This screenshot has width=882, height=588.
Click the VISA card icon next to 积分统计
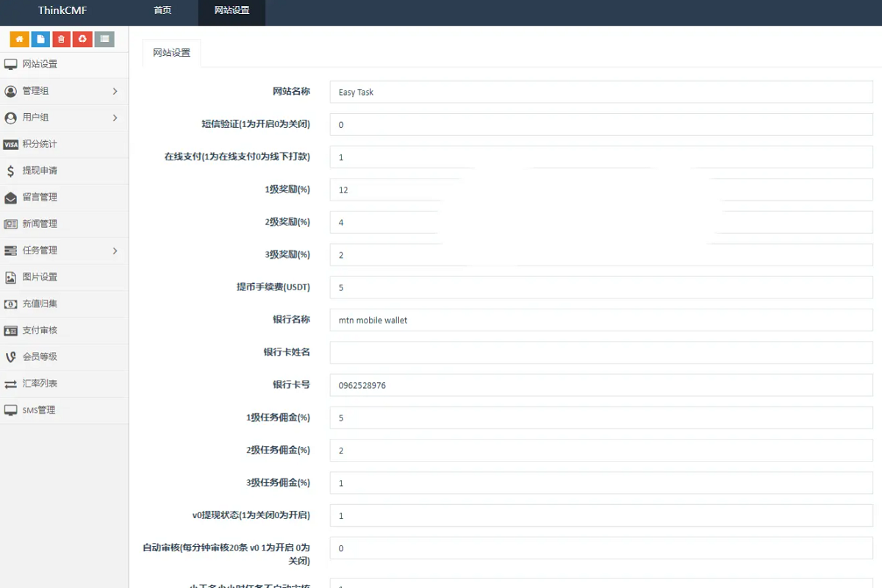(x=11, y=144)
